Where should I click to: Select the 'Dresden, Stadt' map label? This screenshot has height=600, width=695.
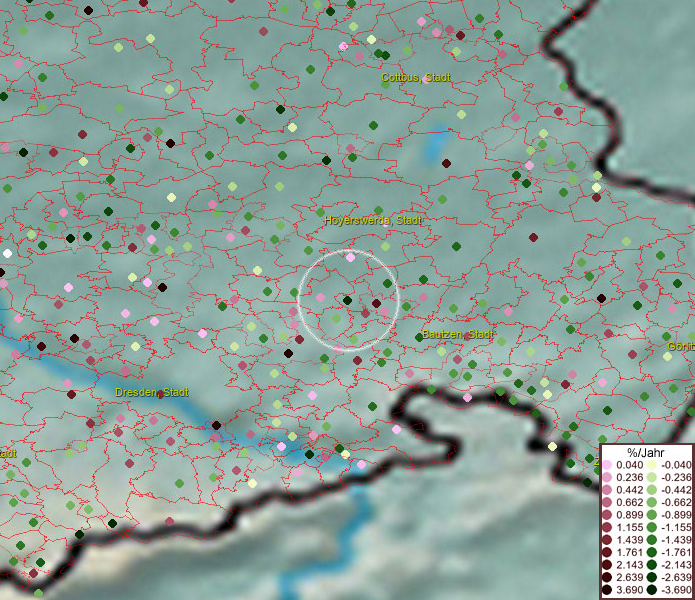point(152,392)
